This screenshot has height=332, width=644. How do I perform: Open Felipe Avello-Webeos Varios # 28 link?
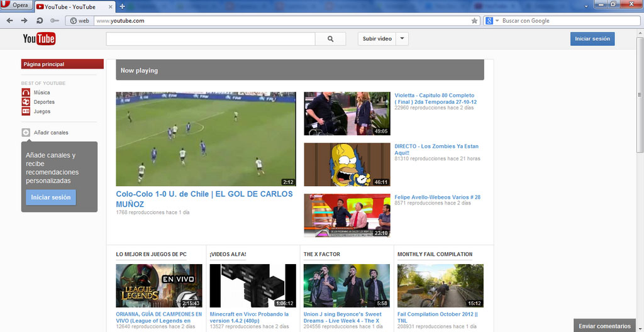pyautogui.click(x=438, y=197)
